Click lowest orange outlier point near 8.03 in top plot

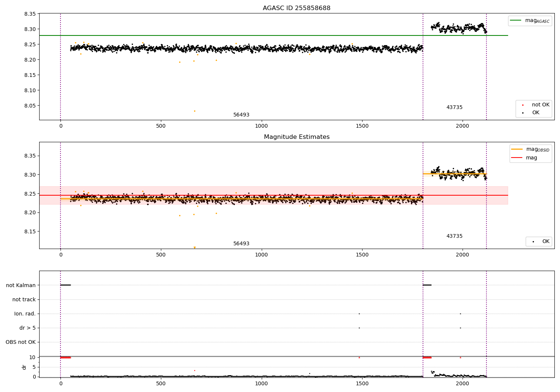pos(195,111)
